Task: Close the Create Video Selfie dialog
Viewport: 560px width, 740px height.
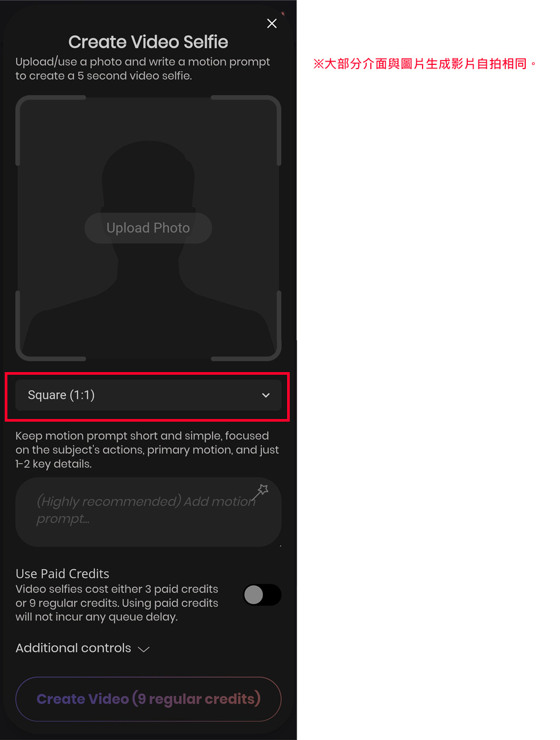Action: [x=272, y=23]
